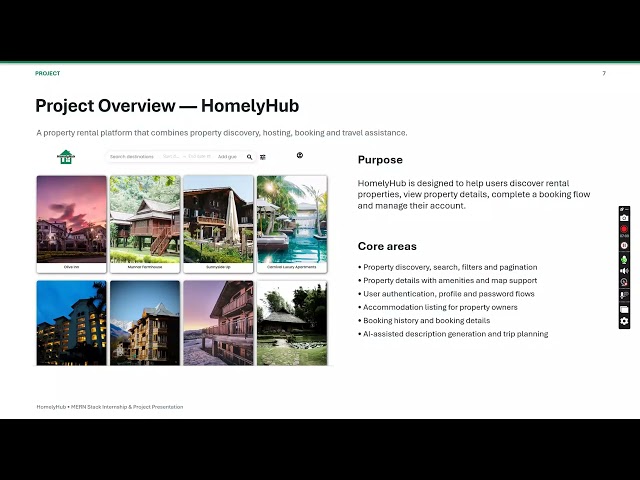
Task: Open the Comfort Luxury Apartments property card
Action: pyautogui.click(x=292, y=224)
